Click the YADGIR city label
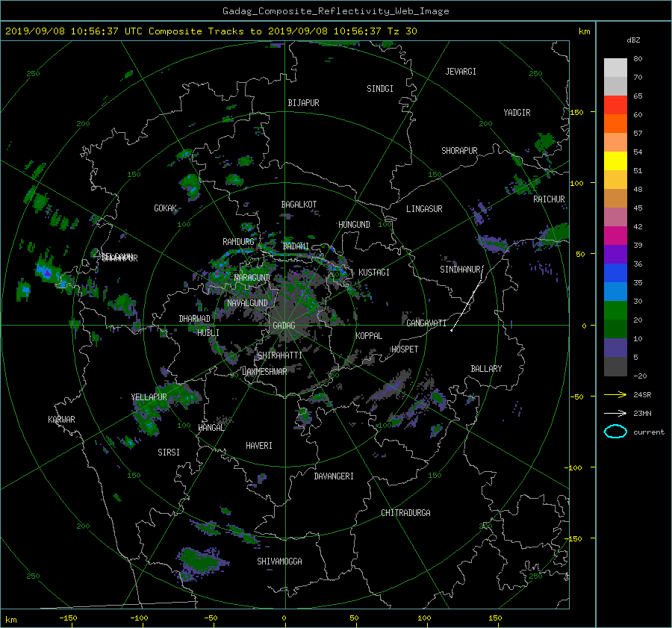Viewport: 672px width, 628px height. [x=517, y=113]
